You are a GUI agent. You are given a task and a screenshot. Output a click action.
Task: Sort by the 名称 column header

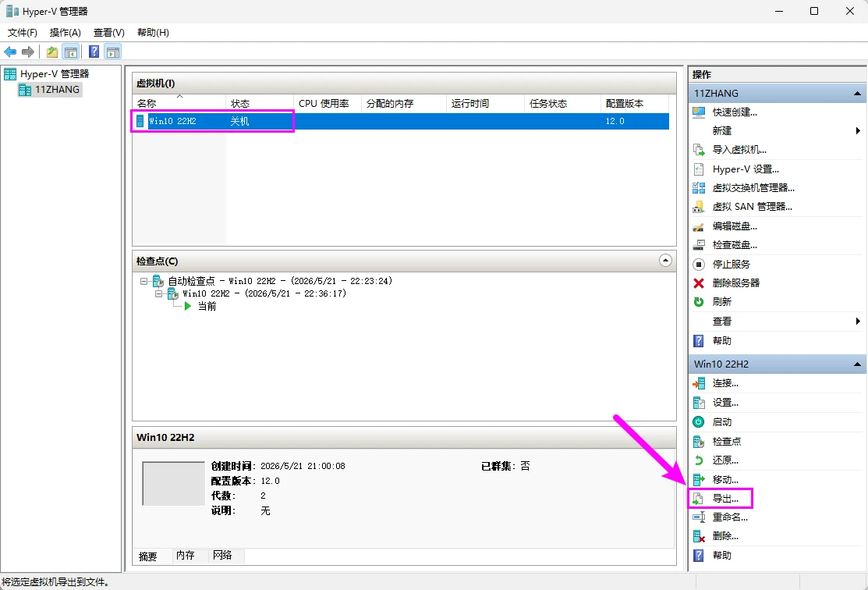pos(179,104)
